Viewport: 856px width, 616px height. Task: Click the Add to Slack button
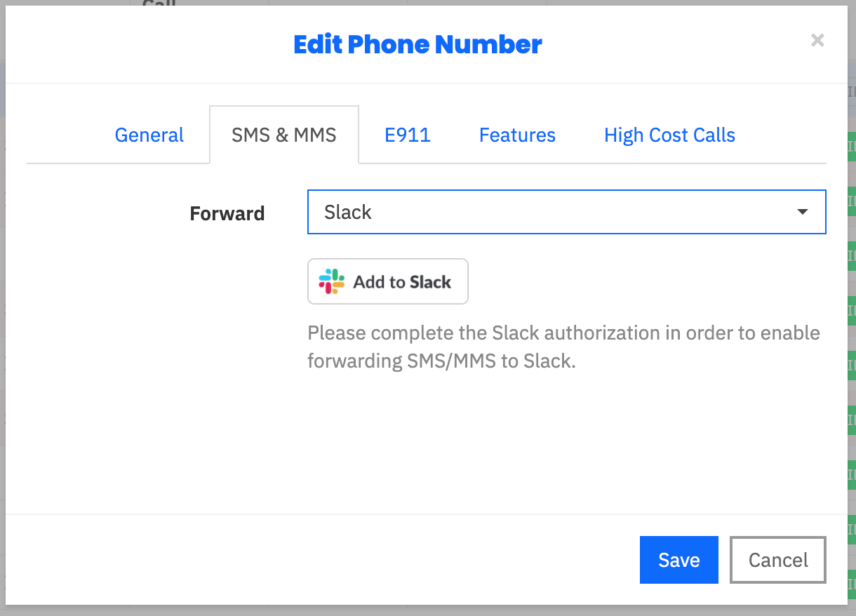[x=388, y=281]
